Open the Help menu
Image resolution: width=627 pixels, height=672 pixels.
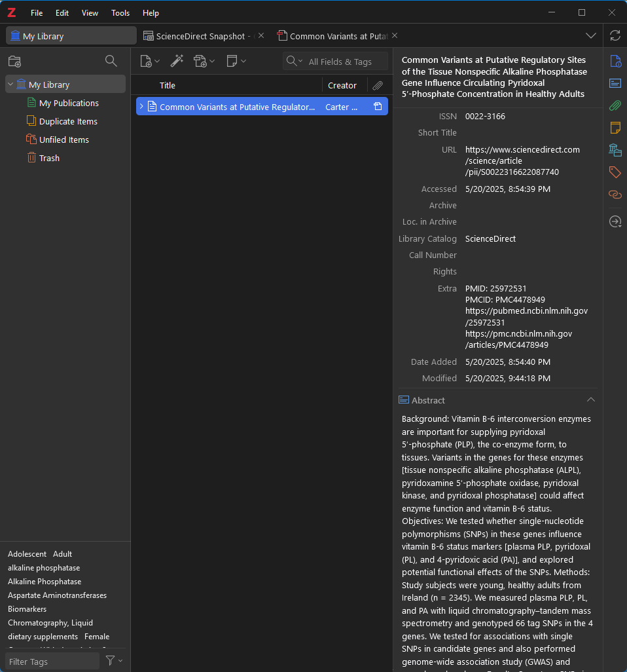pos(151,13)
